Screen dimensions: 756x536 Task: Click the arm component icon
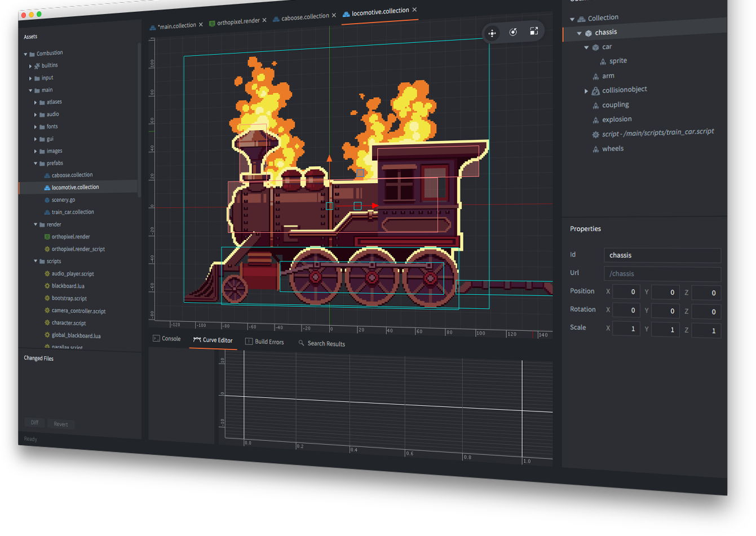(x=595, y=77)
